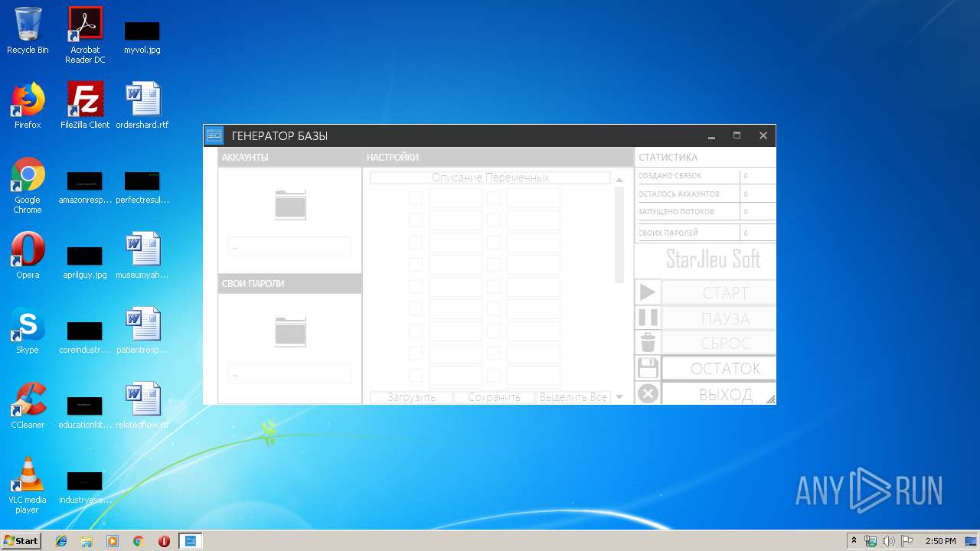Click the Action Center flag icon

(906, 541)
